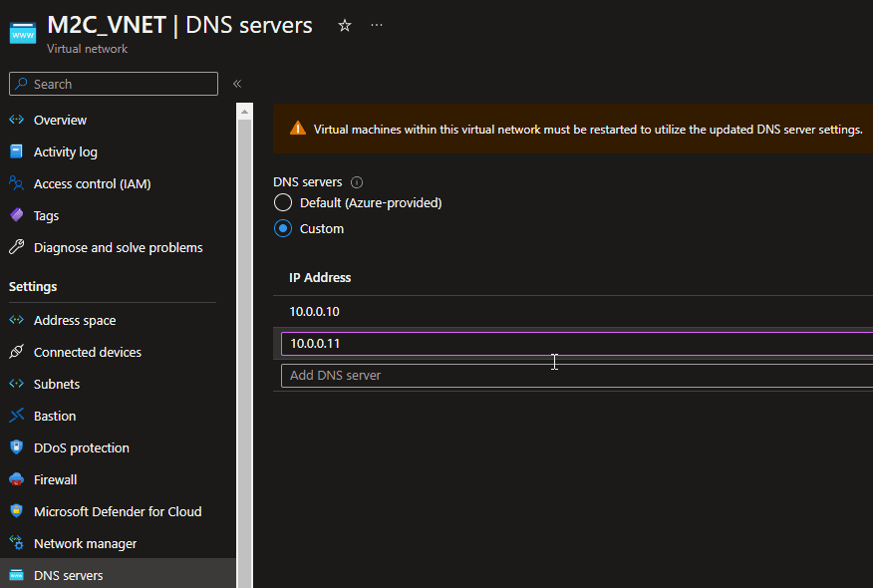This screenshot has height=588, width=873.
Task: Click the Network manager icon
Action: tap(17, 543)
